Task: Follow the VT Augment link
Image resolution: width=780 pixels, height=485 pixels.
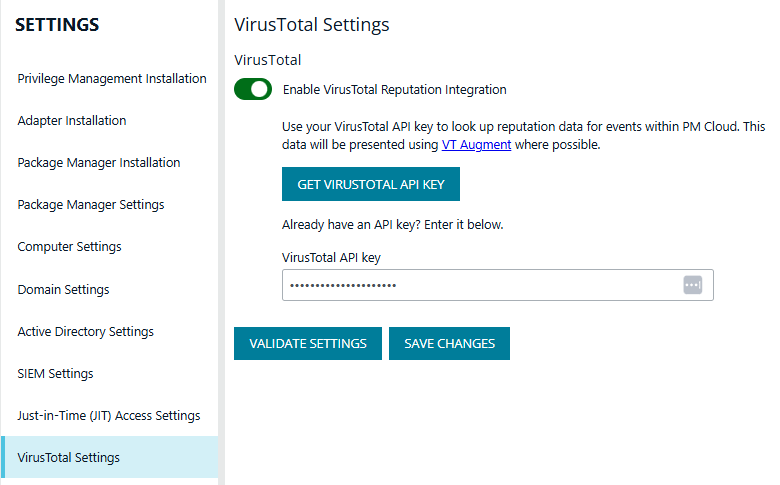Action: 476,145
